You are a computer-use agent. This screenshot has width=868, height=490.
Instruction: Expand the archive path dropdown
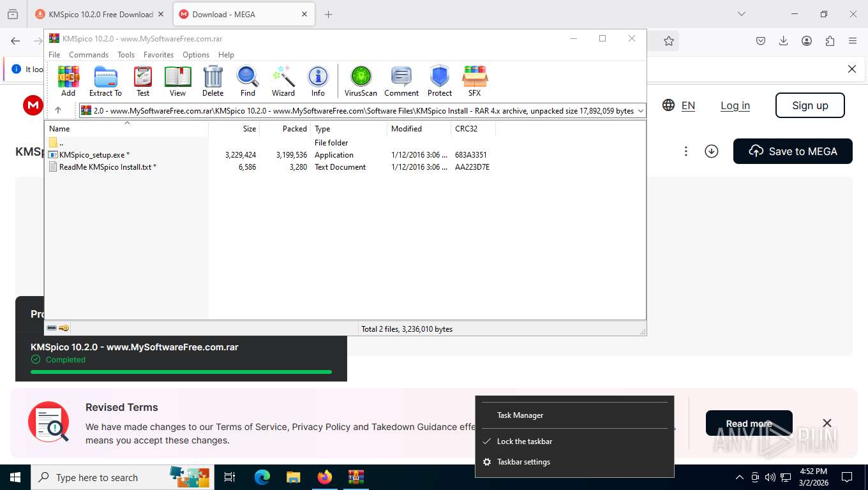[x=641, y=111]
